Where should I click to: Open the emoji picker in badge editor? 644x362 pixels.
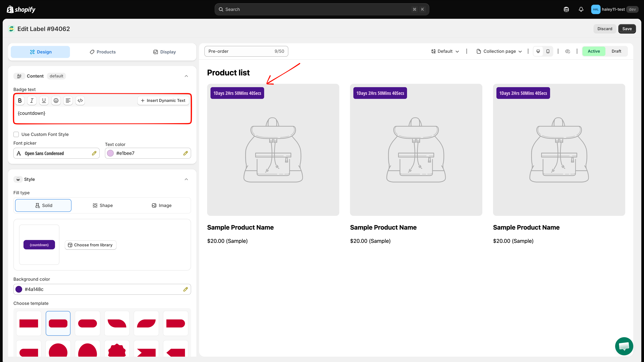click(56, 100)
